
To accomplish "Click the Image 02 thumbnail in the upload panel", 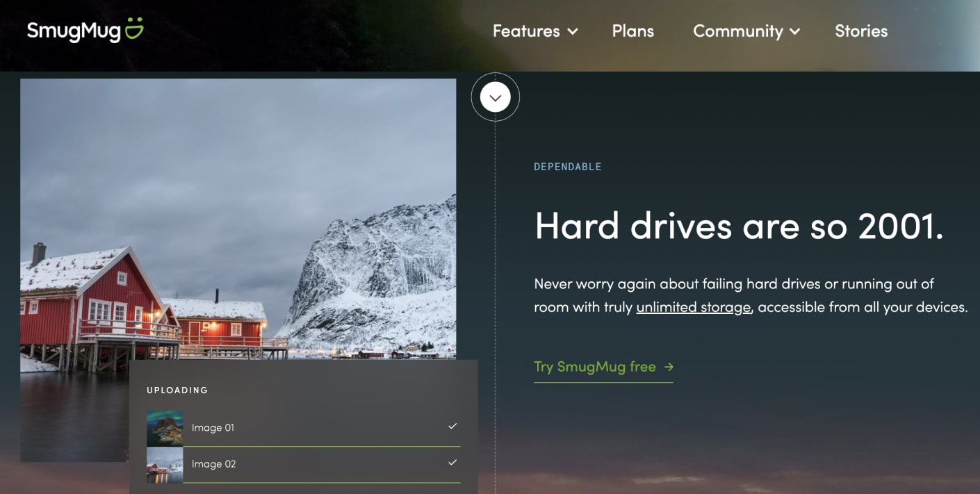I will [164, 464].
